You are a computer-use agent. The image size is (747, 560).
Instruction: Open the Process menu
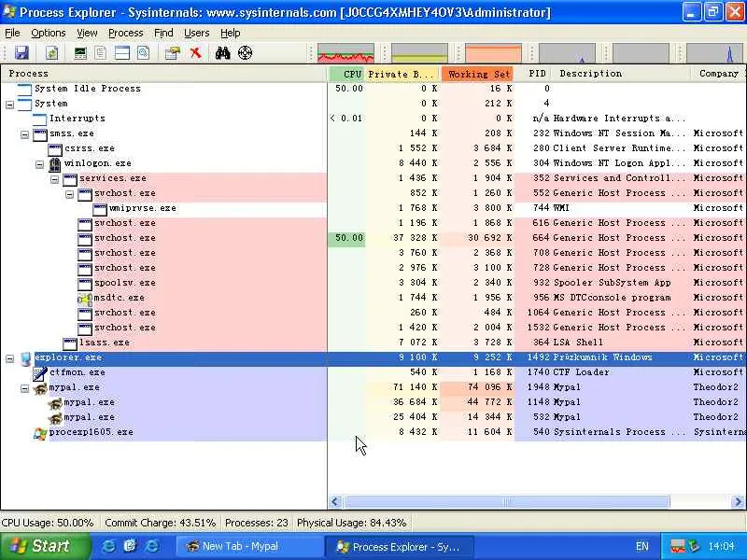tap(126, 33)
